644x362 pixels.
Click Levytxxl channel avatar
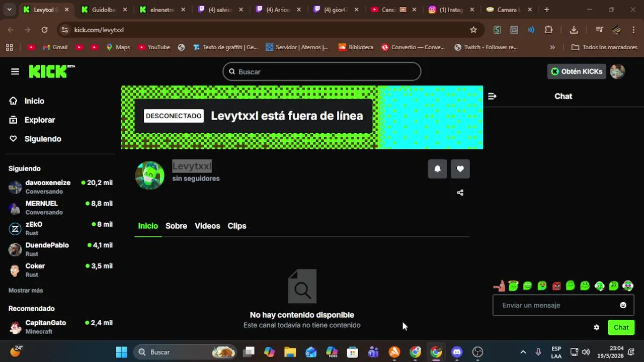click(150, 175)
